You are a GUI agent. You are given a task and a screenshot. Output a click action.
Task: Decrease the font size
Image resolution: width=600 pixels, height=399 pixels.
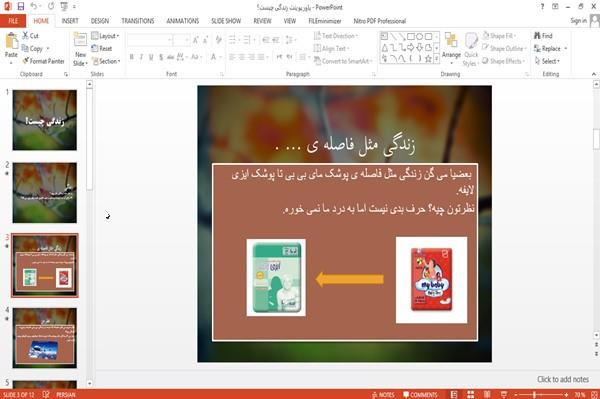(x=206, y=39)
